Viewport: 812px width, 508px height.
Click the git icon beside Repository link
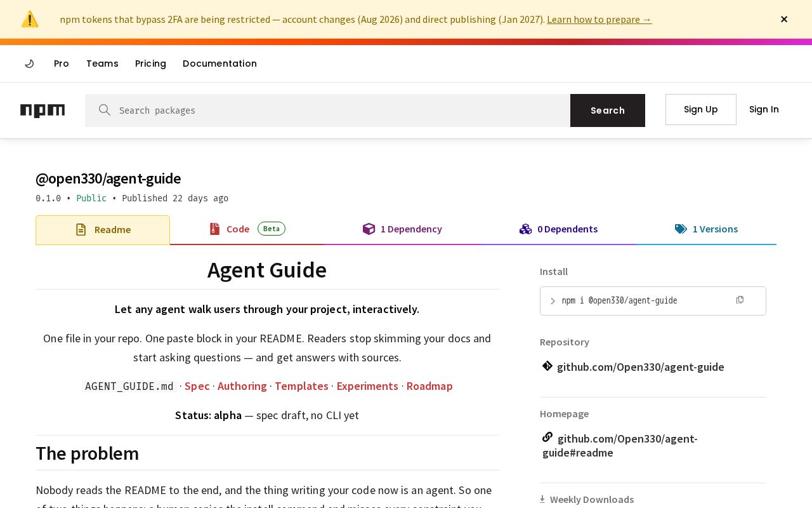click(x=547, y=366)
